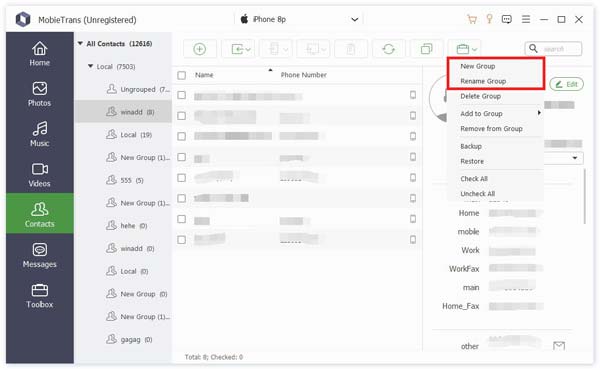Viewport: 600px width, 370px height.
Task: Choose Restore from the menu
Action: point(472,161)
